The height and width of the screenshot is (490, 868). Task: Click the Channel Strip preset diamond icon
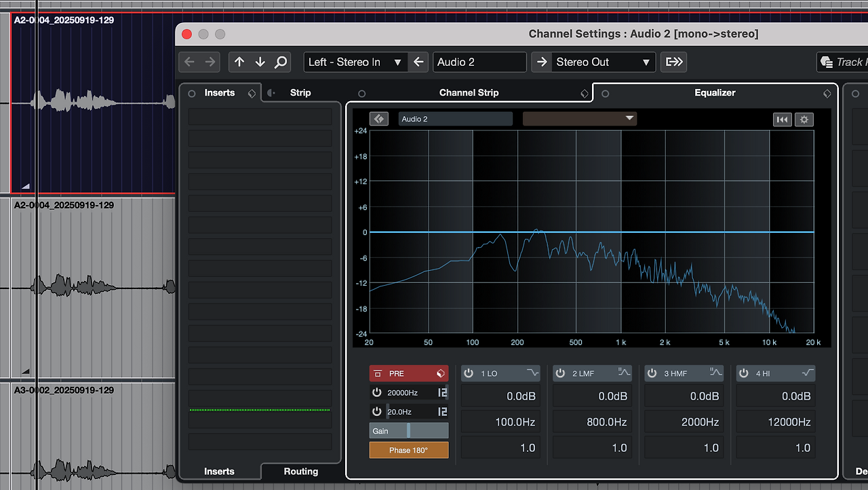[x=585, y=93]
